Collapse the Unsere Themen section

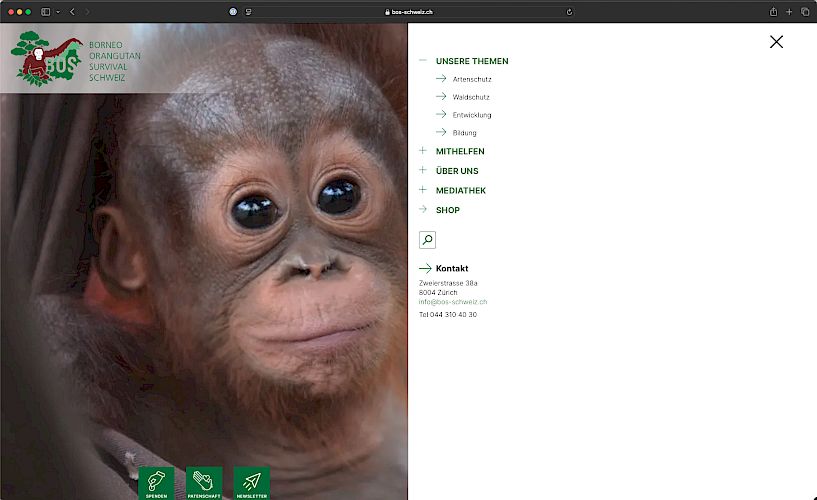pyautogui.click(x=423, y=61)
